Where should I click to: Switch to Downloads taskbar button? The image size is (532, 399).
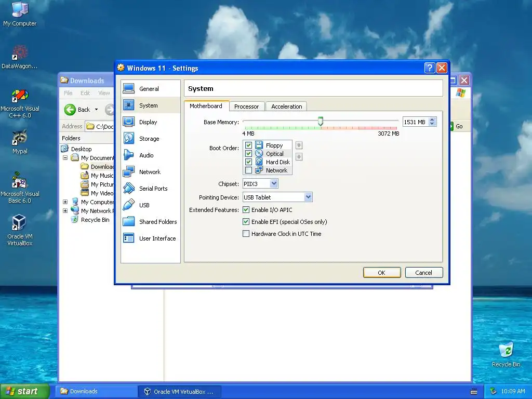point(97,391)
